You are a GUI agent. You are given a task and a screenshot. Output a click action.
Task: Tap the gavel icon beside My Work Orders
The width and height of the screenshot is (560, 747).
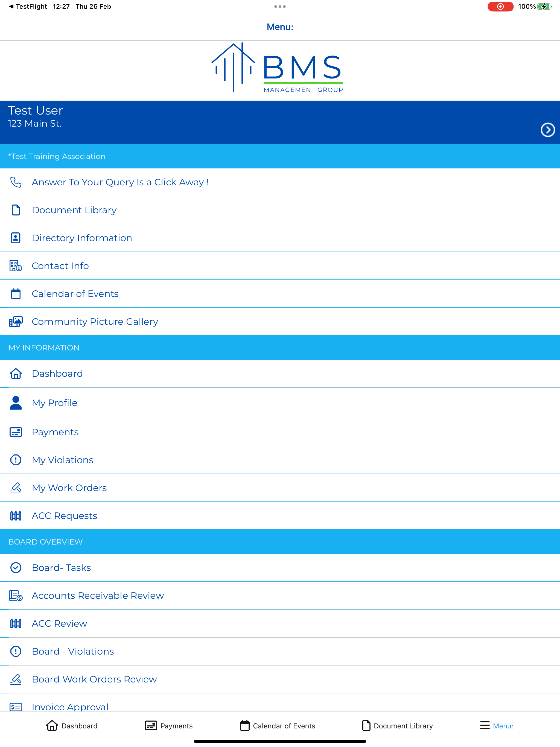tap(16, 488)
